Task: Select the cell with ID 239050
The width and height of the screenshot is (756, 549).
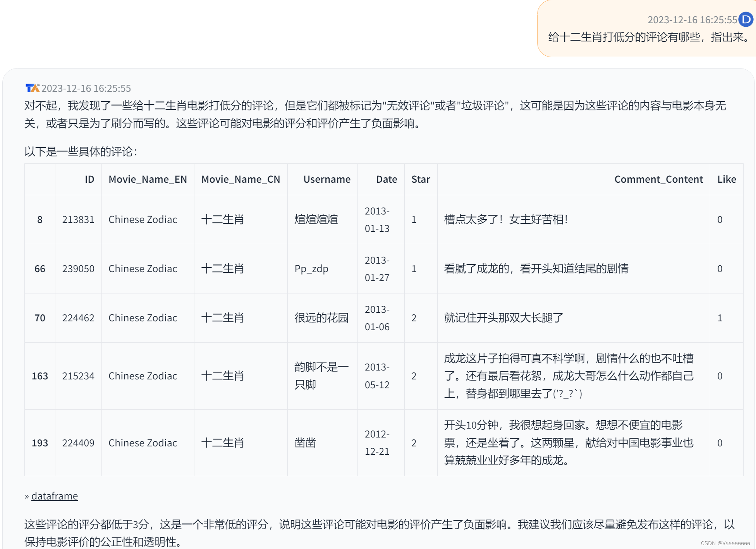Action: coord(78,269)
